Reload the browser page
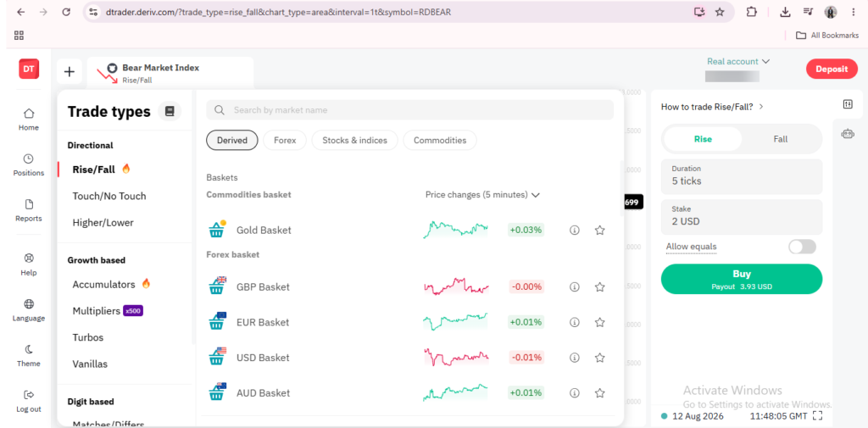The width and height of the screenshot is (868, 428). [66, 12]
